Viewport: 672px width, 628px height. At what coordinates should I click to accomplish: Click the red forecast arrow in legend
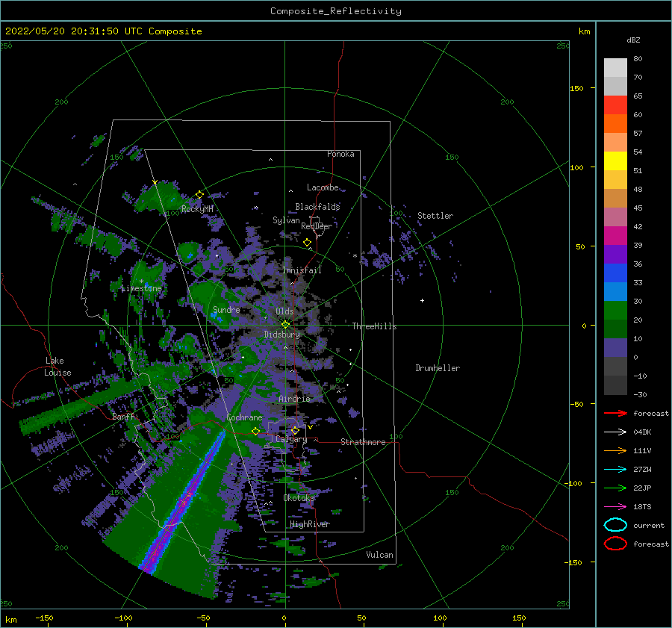[615, 413]
